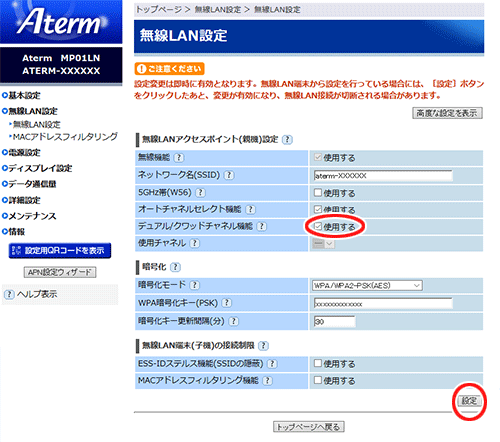Show help for デュアル/クワッドチャネル機能
This screenshot has width=500, height=442.
tap(262, 226)
